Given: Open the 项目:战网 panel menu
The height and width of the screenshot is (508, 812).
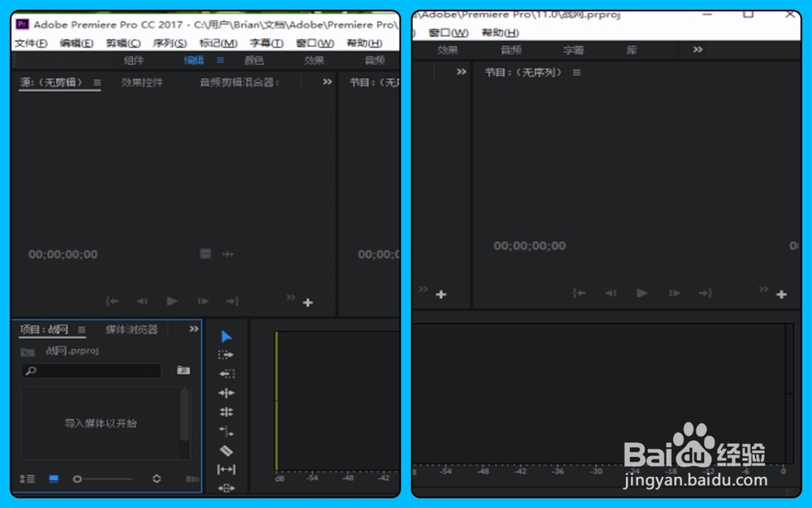Looking at the screenshot, I should (81, 329).
